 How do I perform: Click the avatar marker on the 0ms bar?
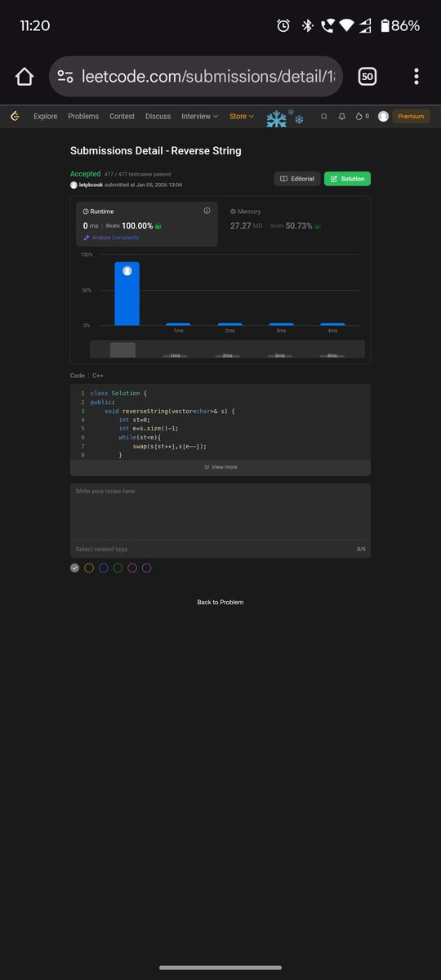tap(127, 270)
